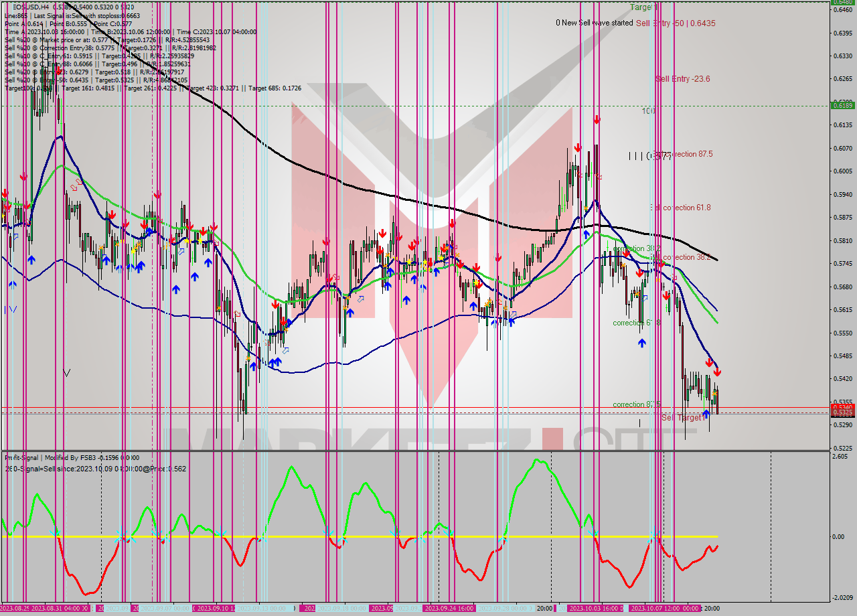Click the 0.5485 price axis label
This screenshot has height=616, width=857.
(843, 356)
